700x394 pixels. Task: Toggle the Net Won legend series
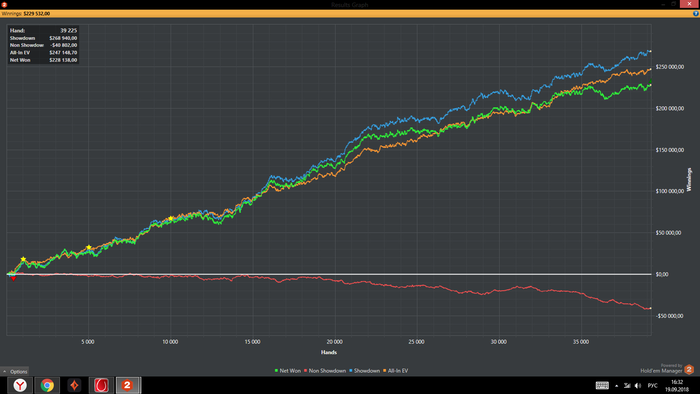coord(288,371)
